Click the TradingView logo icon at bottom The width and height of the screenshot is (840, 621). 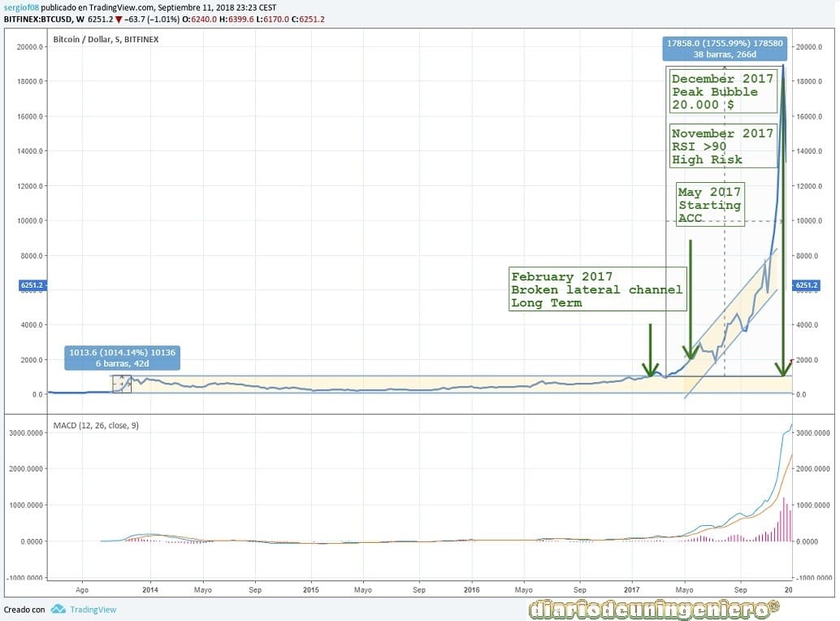(x=58, y=609)
